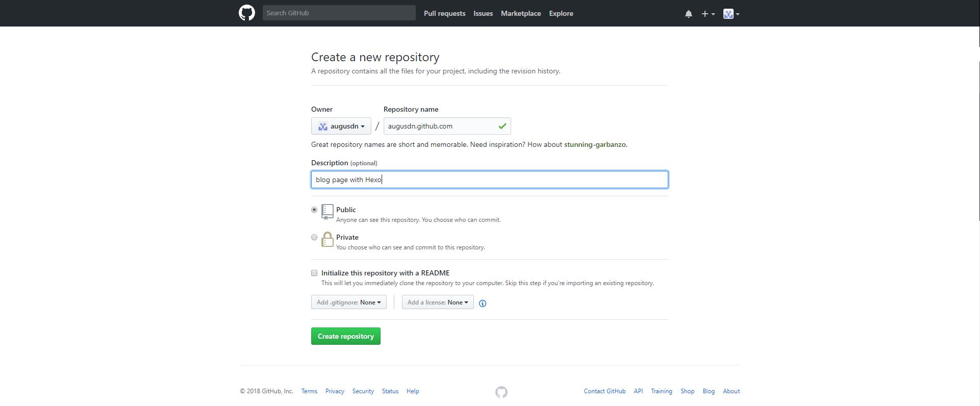Click the green checkmark beside repository name
The width and height of the screenshot is (980, 406).
pyautogui.click(x=502, y=126)
